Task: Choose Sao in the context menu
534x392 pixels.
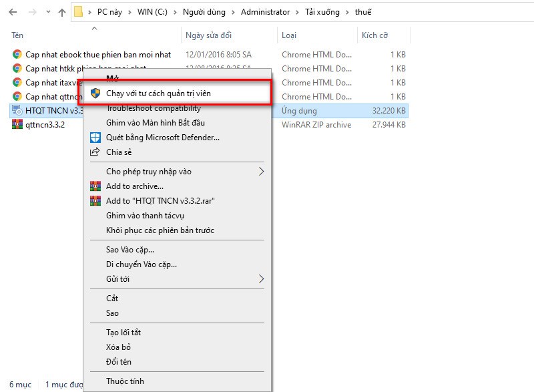Action: (x=112, y=313)
